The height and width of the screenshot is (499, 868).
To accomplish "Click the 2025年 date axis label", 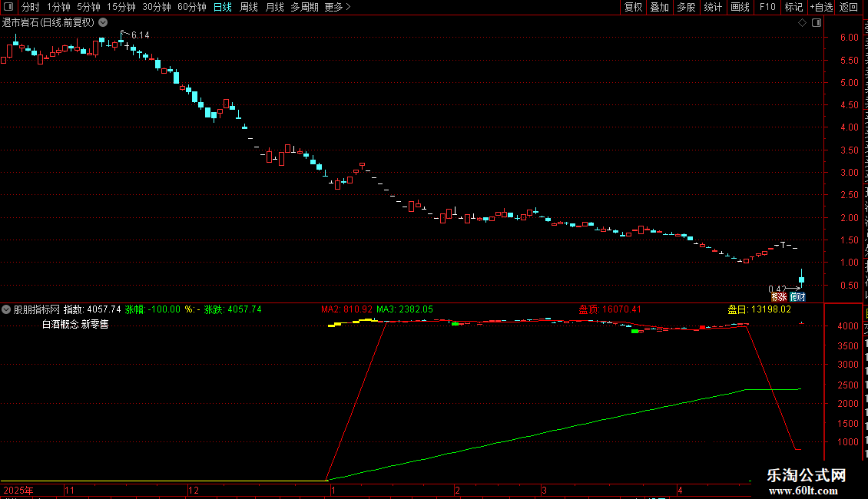I will pos(18,490).
